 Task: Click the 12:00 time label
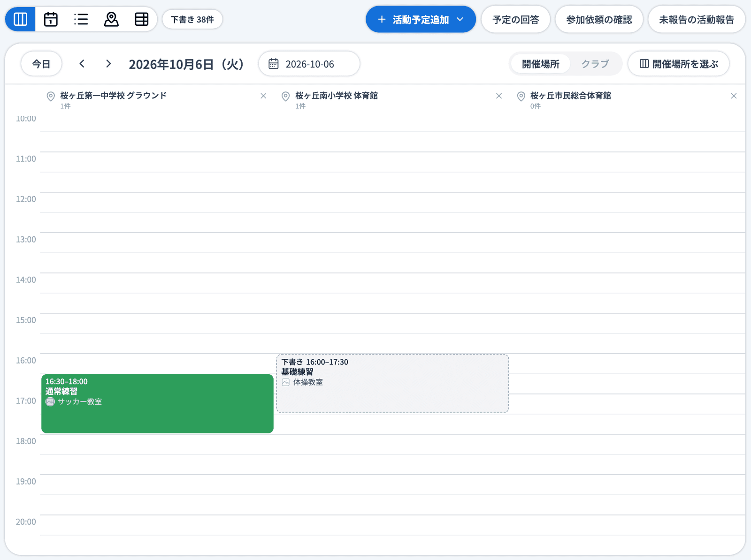[x=26, y=199]
